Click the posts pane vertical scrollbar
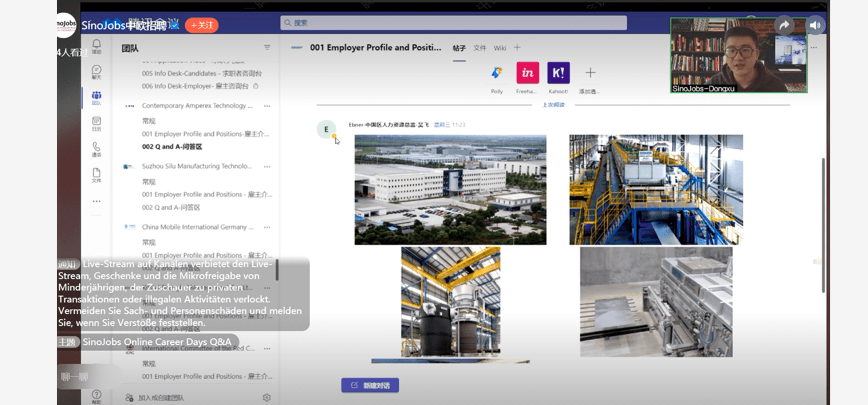868x405 pixels. (823, 225)
